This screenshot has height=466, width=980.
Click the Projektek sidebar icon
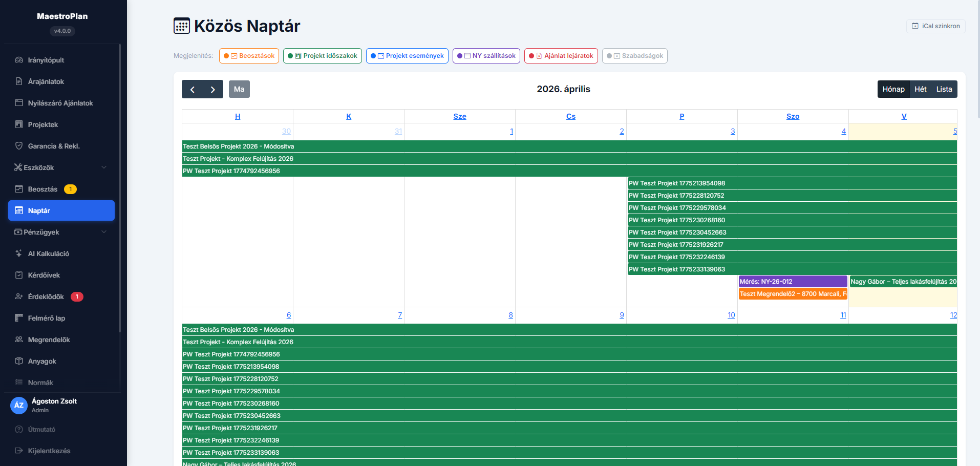click(19, 124)
